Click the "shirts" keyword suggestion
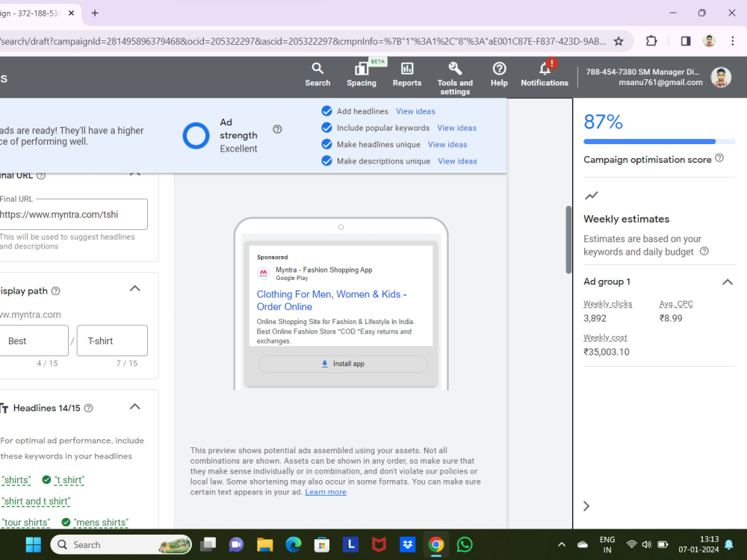Viewport: 747px width, 560px height. click(x=16, y=480)
